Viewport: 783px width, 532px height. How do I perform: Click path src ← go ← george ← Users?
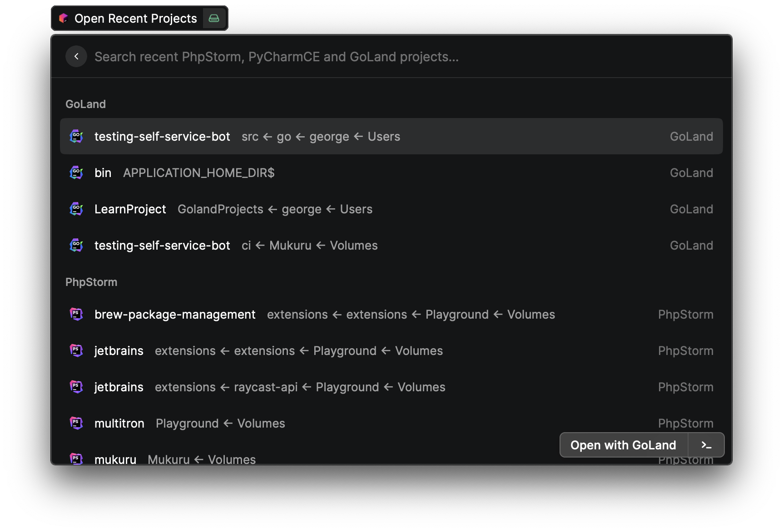[x=321, y=137]
